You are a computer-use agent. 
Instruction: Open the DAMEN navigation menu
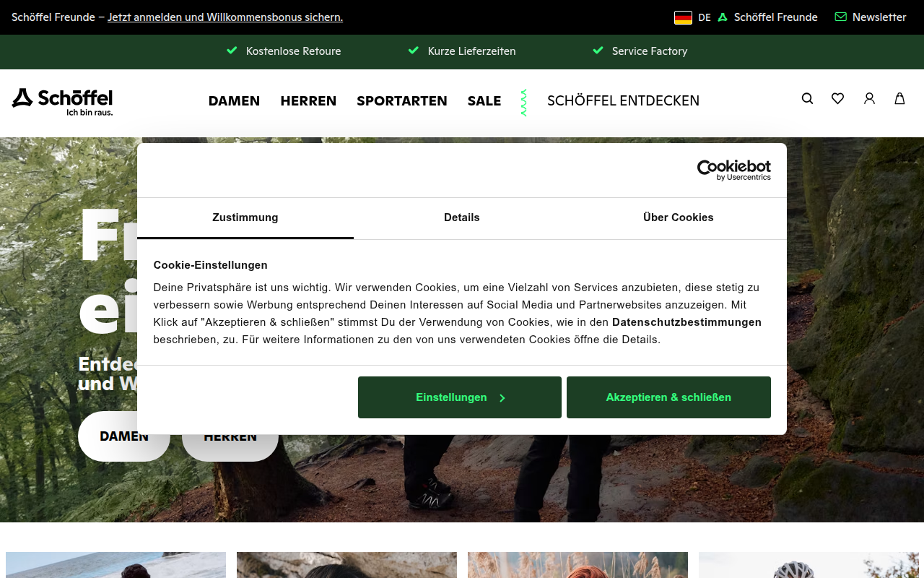pyautogui.click(x=234, y=101)
